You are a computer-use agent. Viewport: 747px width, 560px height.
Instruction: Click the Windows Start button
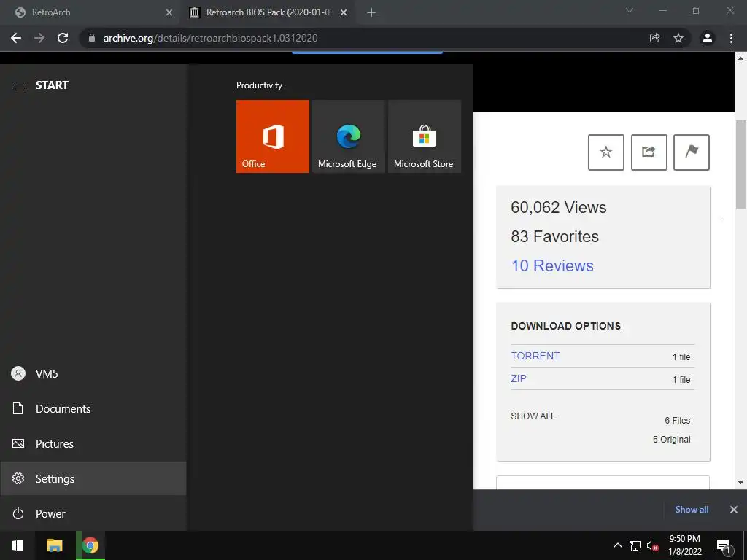18,545
